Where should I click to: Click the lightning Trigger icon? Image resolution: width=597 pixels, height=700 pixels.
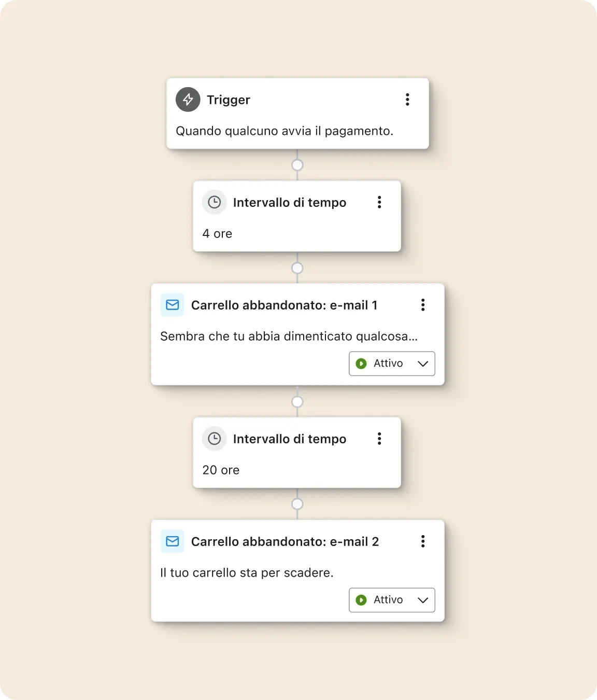point(188,100)
